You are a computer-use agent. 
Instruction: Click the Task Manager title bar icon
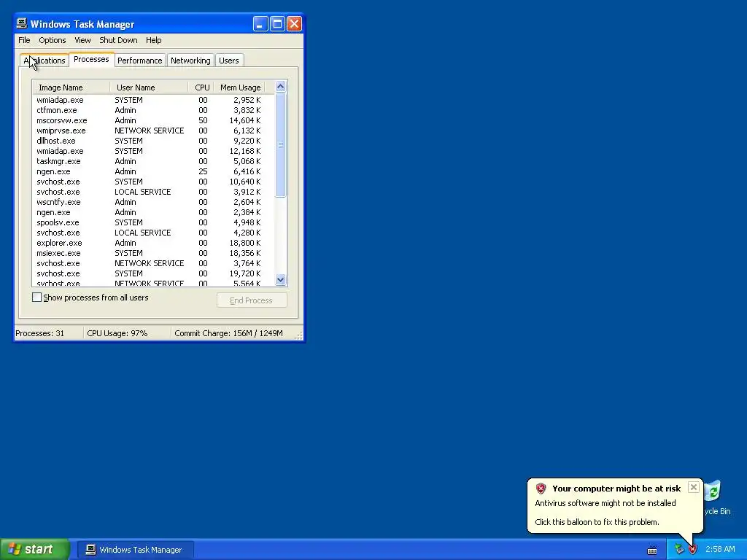click(22, 23)
